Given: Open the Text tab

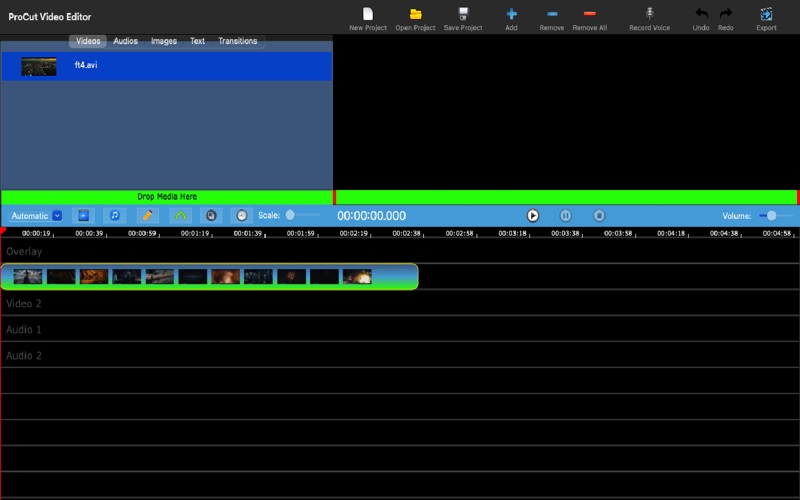Looking at the screenshot, I should pos(197,41).
